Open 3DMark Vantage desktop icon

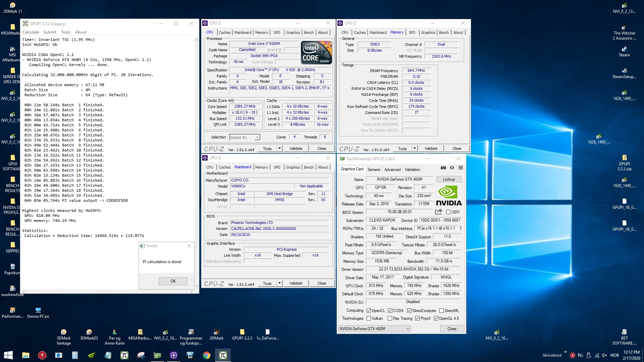pyautogui.click(x=64, y=337)
